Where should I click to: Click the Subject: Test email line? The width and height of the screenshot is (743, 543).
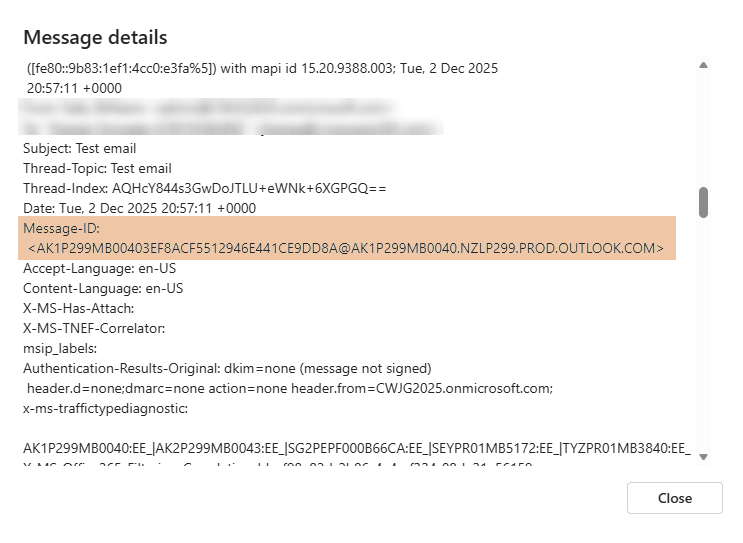coord(80,148)
